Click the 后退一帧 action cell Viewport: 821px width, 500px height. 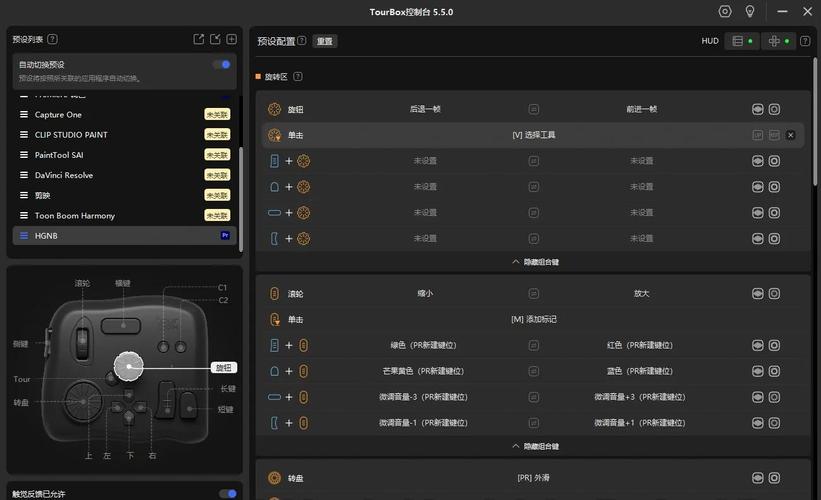425,109
